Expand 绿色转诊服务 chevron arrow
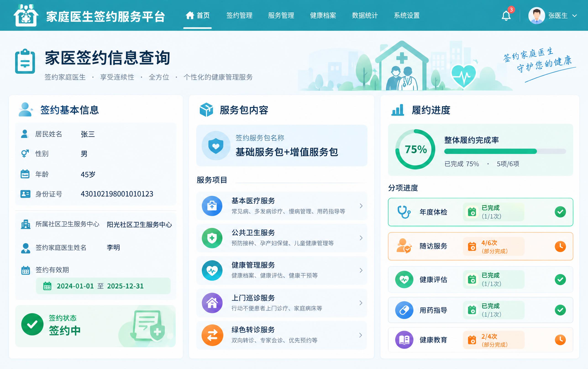Viewport: 588px width, 369px height. click(x=361, y=335)
